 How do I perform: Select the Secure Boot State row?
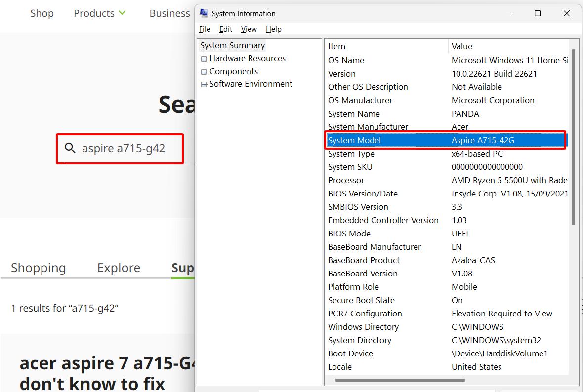[447, 300]
